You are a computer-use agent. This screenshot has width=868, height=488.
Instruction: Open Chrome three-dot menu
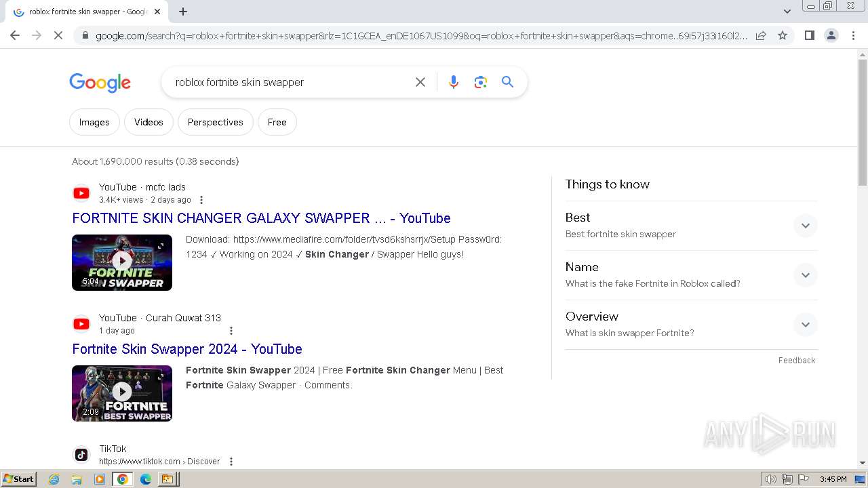coord(853,35)
